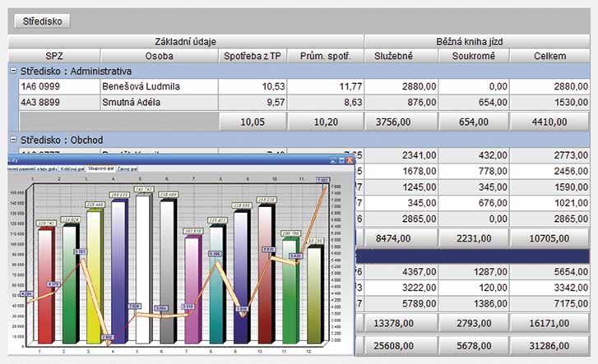Click the Prům. spotř. column header
The image size is (598, 364).
[x=325, y=56]
